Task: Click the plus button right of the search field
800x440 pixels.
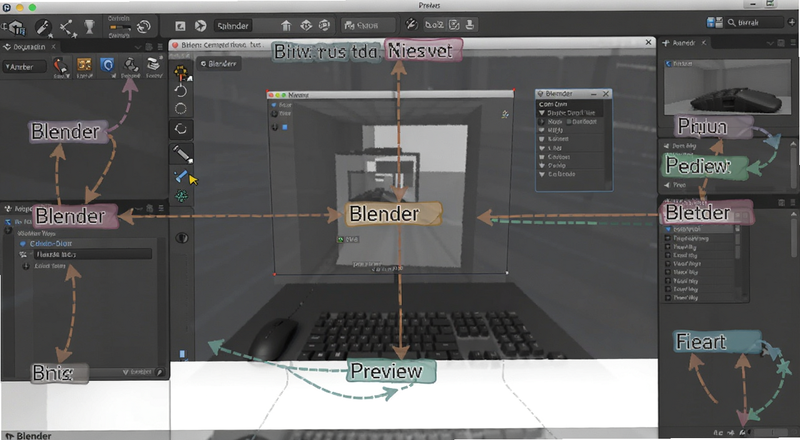Action: point(792,22)
